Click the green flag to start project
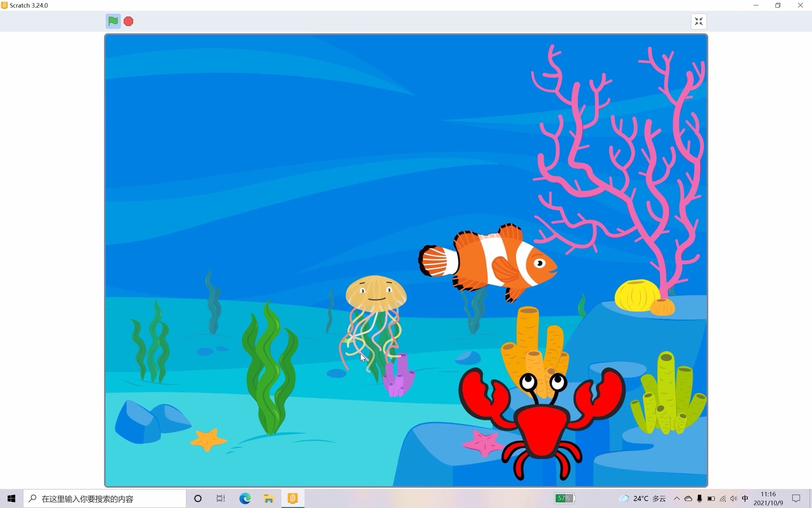The image size is (812, 508). pyautogui.click(x=113, y=21)
